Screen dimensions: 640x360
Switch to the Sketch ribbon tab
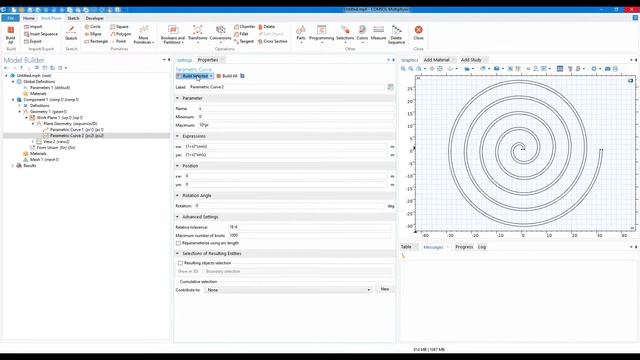click(x=73, y=18)
